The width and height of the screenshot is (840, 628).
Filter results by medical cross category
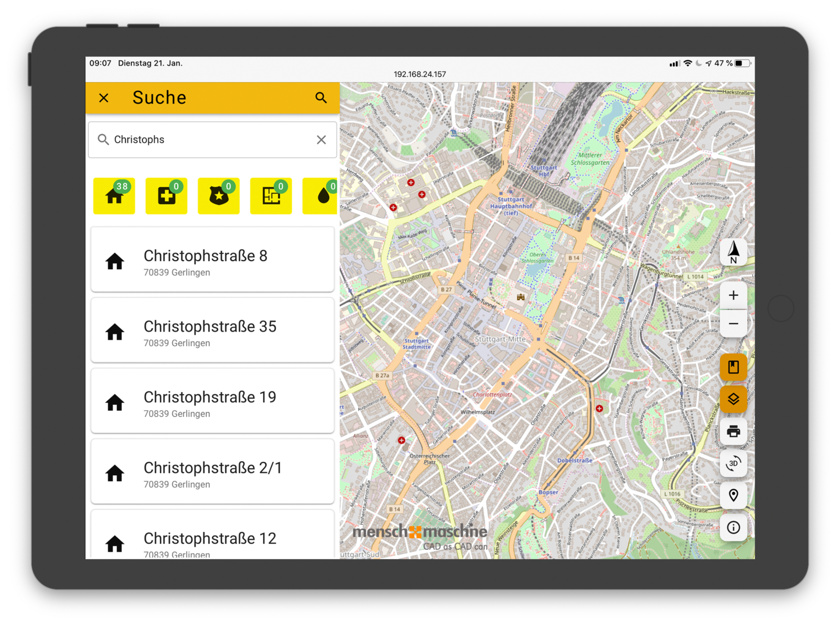pos(166,196)
